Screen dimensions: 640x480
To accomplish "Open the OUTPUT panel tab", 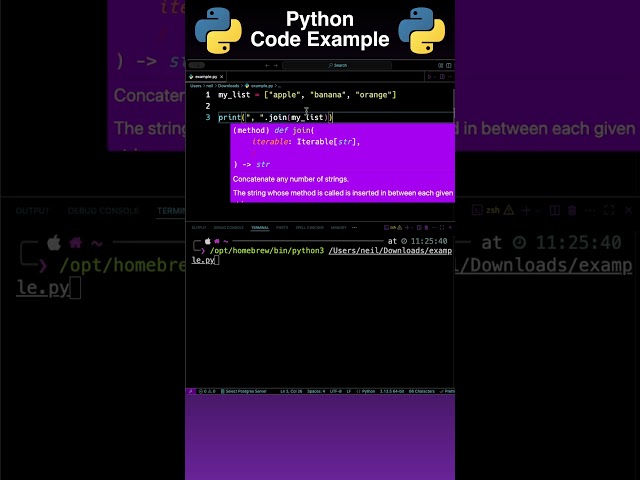I will (x=199, y=227).
